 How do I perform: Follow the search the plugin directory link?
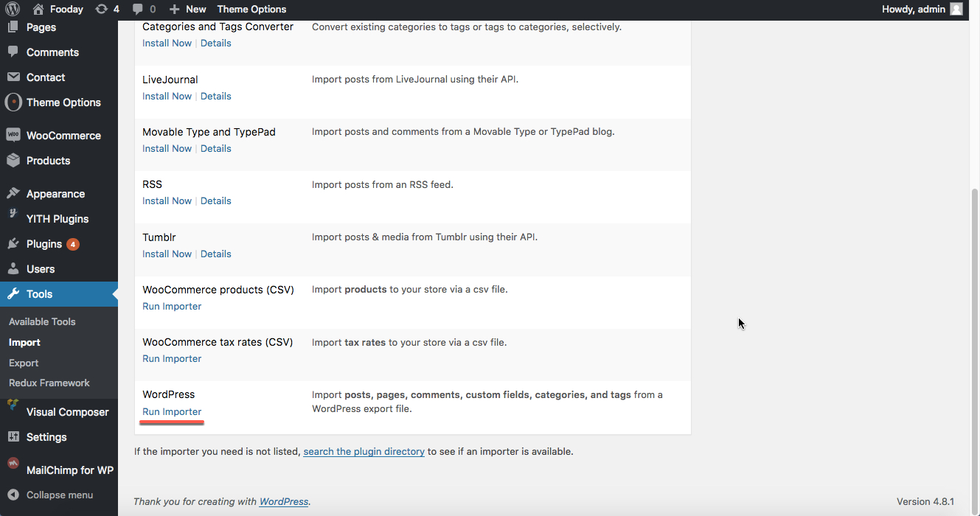point(364,451)
